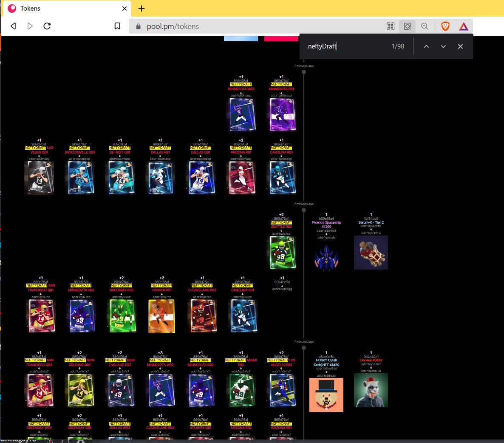The height and width of the screenshot is (443, 504).
Task: Click policy ID a5bb0e5b
Action: (326, 357)
